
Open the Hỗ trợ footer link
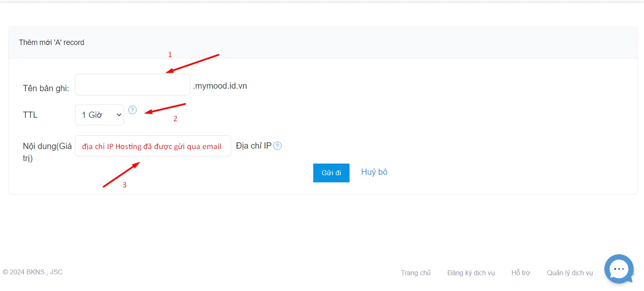[521, 273]
